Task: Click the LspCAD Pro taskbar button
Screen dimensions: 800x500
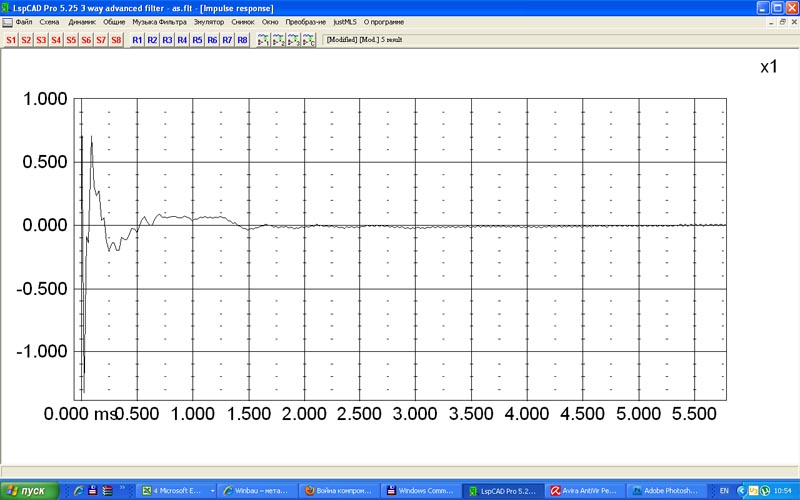Action: [x=502, y=491]
